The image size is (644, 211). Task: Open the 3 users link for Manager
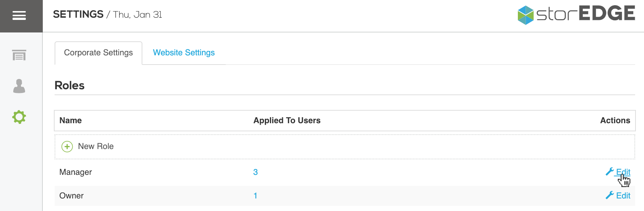255,172
